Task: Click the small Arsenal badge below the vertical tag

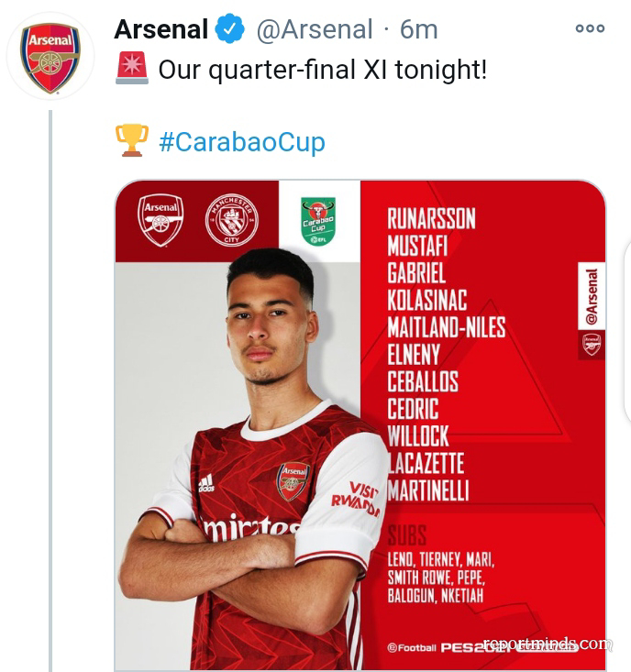Action: 592,344
